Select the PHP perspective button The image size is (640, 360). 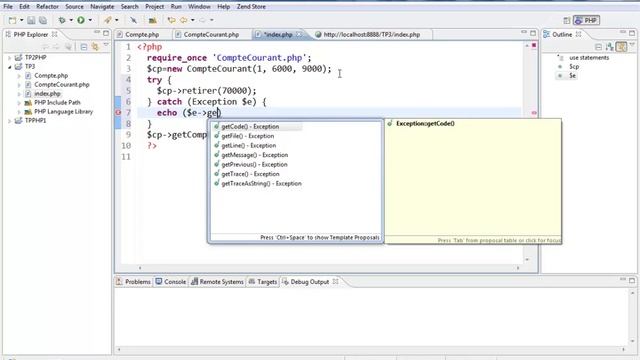pos(586,20)
